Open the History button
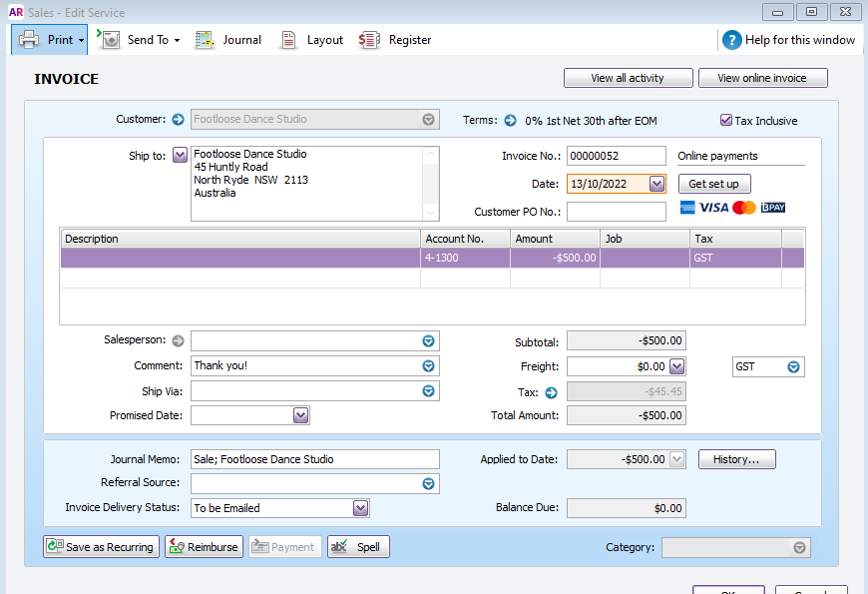This screenshot has width=868, height=594. click(736, 459)
